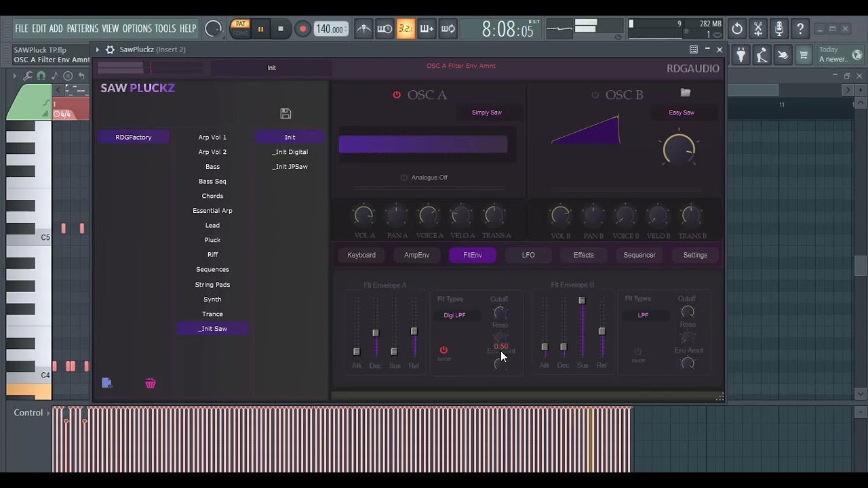868x488 pixels.
Task: Click the Filter Envelope A Rel slider handle
Action: click(x=414, y=331)
